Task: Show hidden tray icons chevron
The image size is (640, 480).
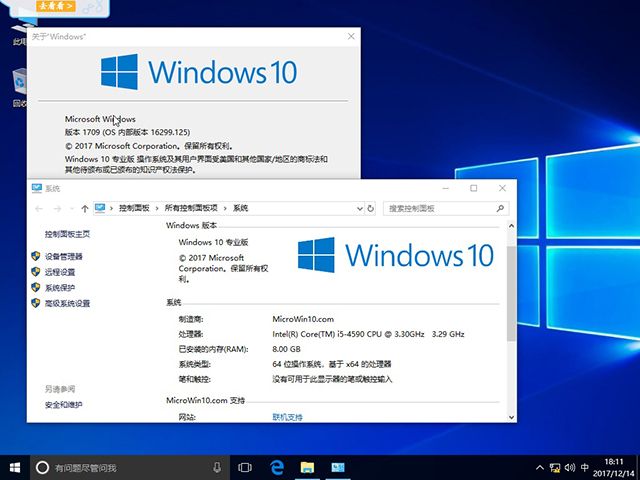Action: tap(540, 468)
